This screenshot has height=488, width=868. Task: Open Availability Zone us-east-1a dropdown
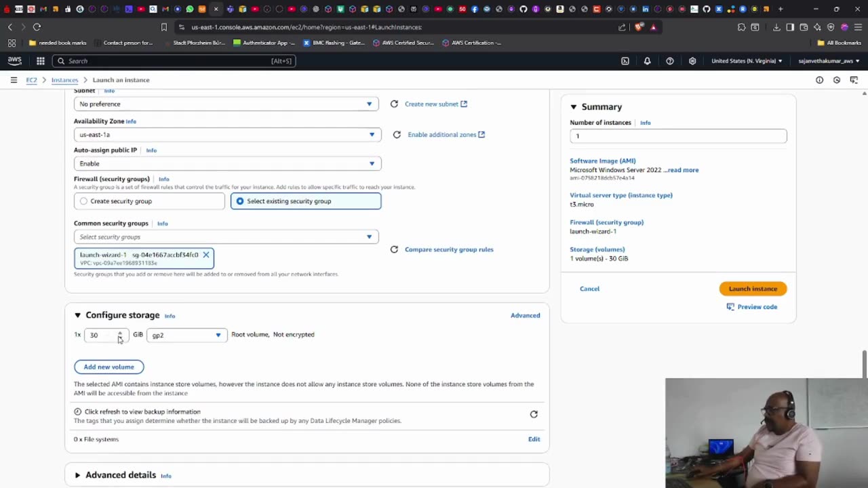pos(228,134)
